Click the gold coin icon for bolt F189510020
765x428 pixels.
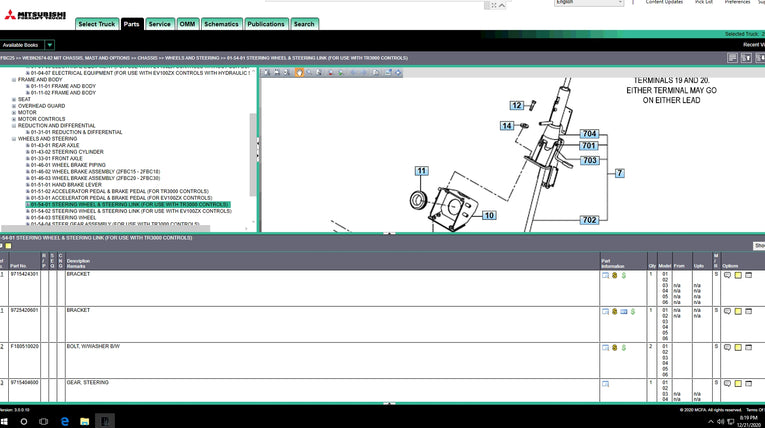coord(613,346)
